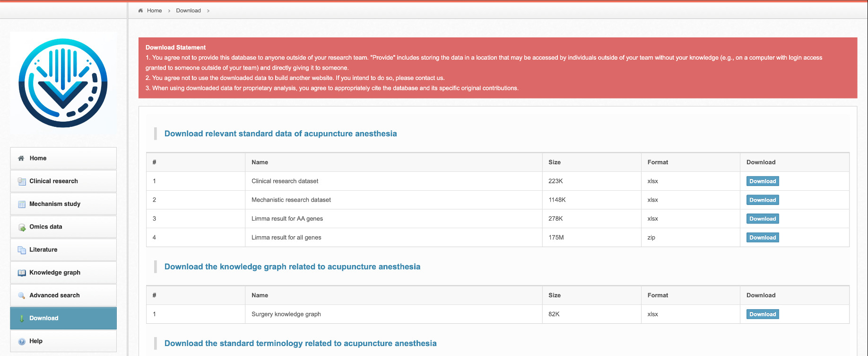Click the green Download arrow icon in sidebar
Viewport: 868px width, 356px height.
22,319
